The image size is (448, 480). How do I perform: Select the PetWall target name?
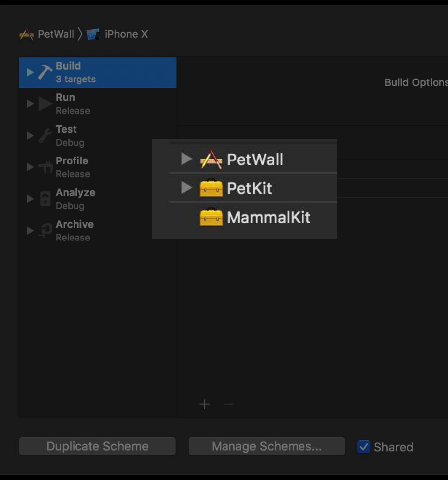pyautogui.click(x=255, y=160)
